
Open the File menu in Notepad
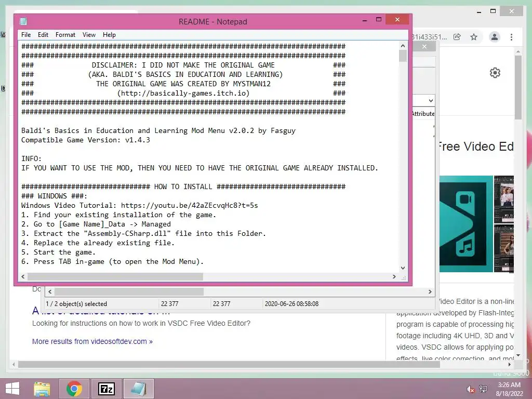[x=26, y=35]
